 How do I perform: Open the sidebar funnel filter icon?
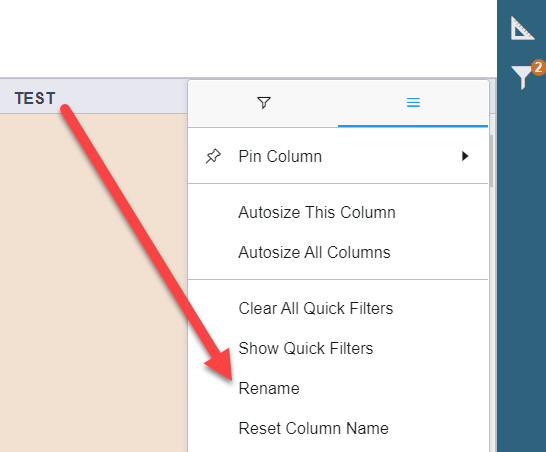521,76
